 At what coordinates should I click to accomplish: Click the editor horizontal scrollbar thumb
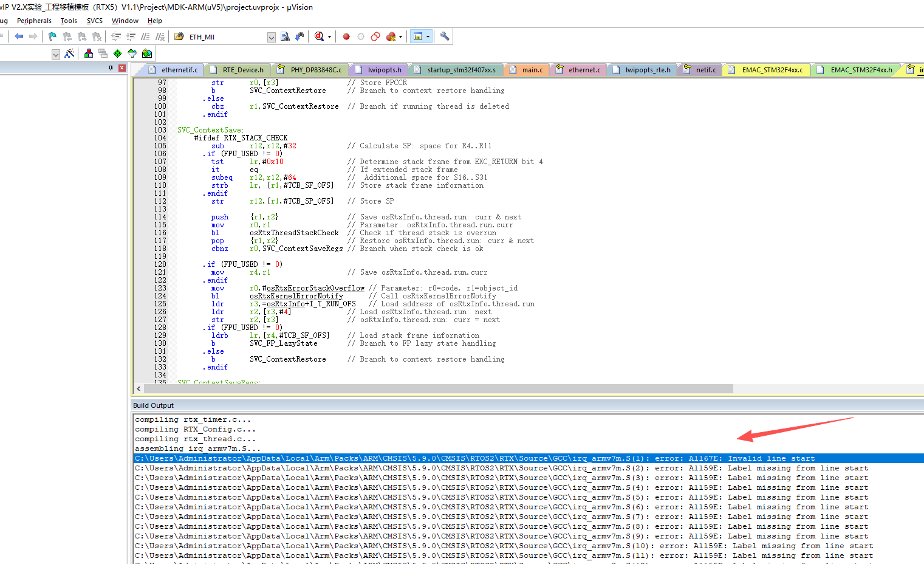click(439, 388)
